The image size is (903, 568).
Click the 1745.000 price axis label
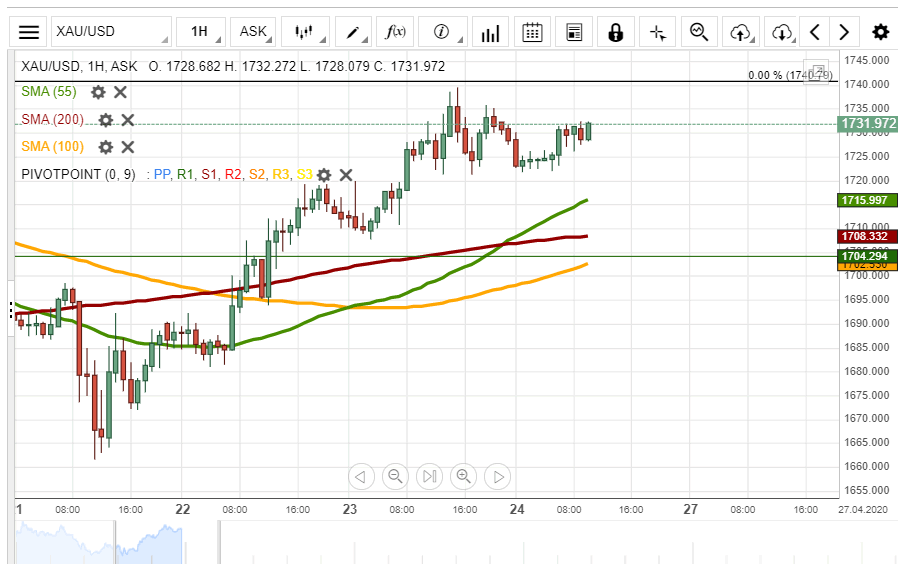(x=866, y=60)
